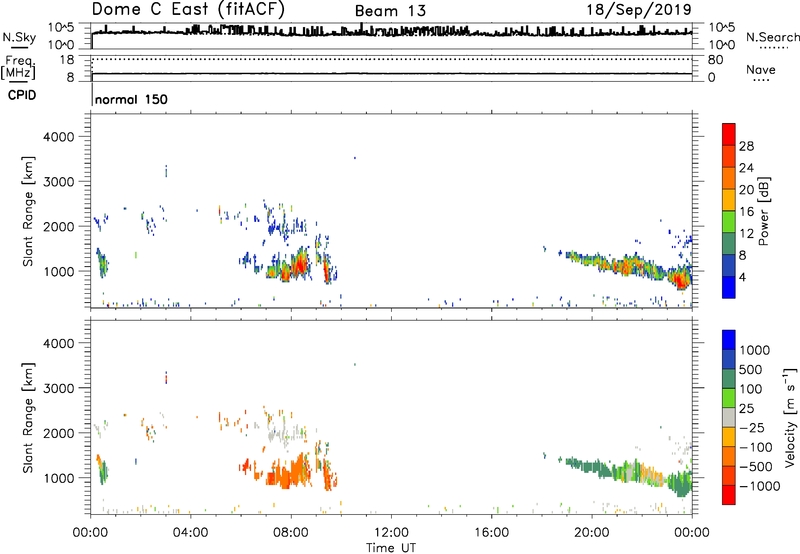The image size is (800, 554).
Task: Click the red bottom of the Velocity color bar
Action: 729,495
